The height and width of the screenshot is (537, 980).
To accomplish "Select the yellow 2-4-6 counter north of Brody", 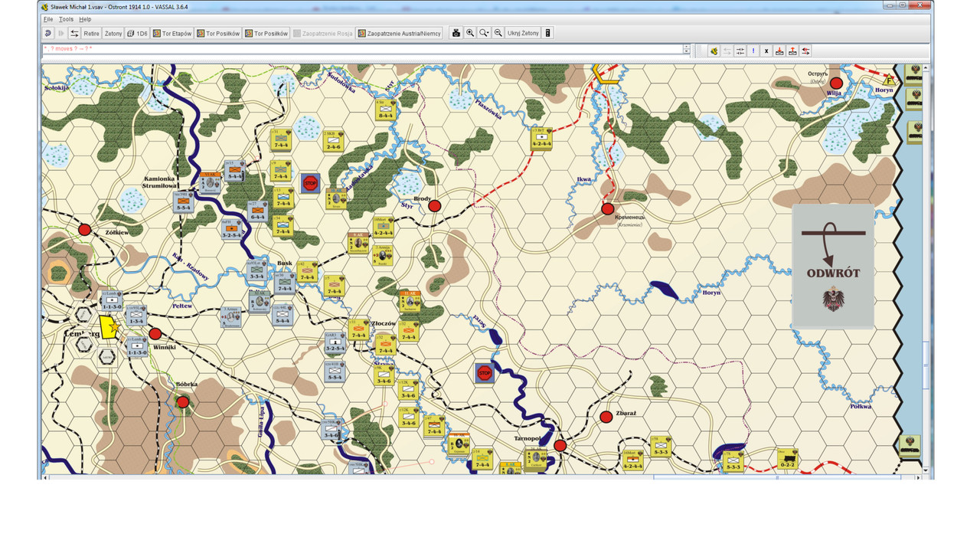I will (333, 142).
